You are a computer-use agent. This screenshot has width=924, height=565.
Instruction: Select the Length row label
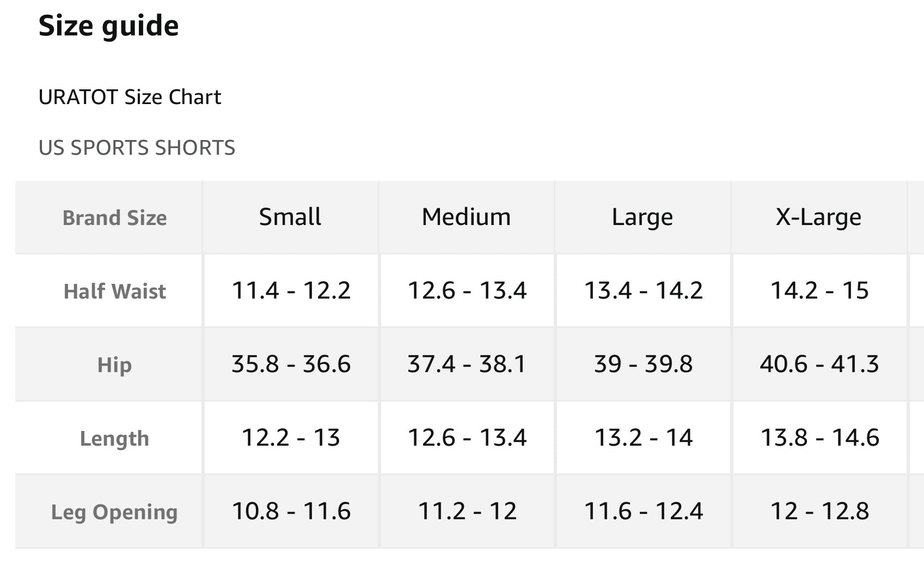114,439
